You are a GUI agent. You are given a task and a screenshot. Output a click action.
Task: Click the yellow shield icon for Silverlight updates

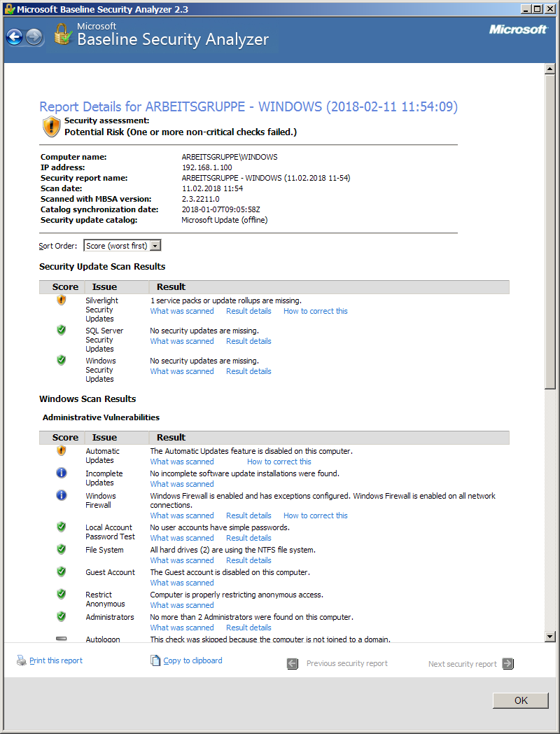(x=61, y=300)
